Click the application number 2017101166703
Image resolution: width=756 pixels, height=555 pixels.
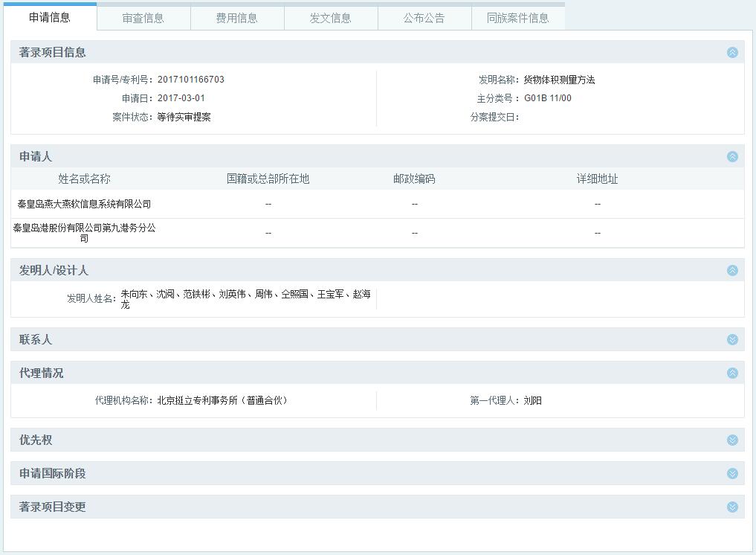click(x=190, y=80)
